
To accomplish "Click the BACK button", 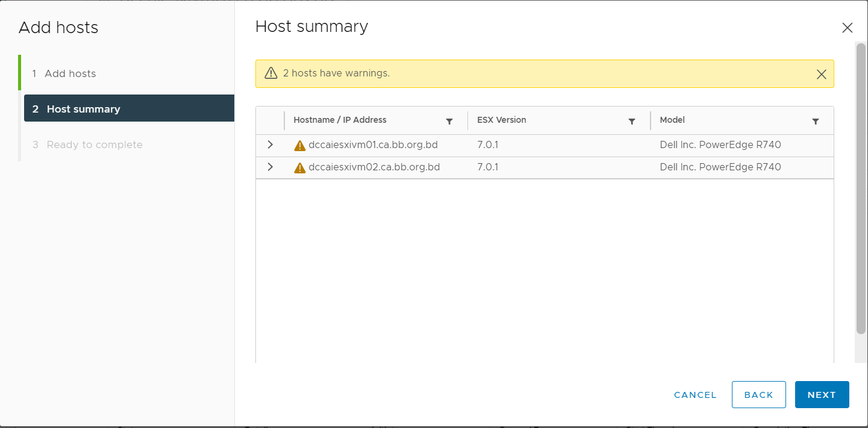I will pos(758,395).
